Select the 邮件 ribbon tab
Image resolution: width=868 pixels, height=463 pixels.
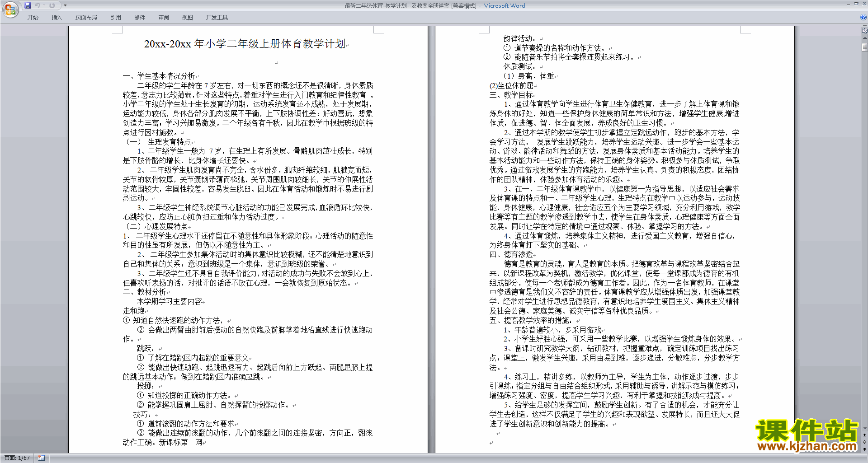tap(140, 17)
